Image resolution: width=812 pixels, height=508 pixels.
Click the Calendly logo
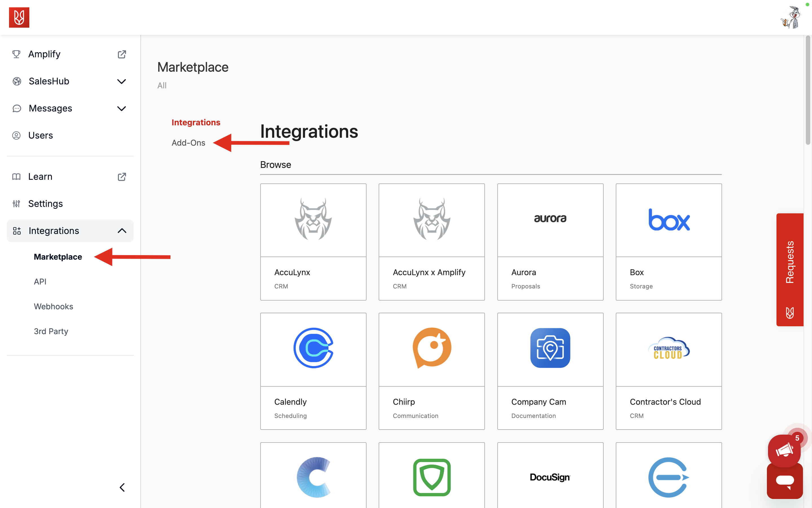(313, 348)
